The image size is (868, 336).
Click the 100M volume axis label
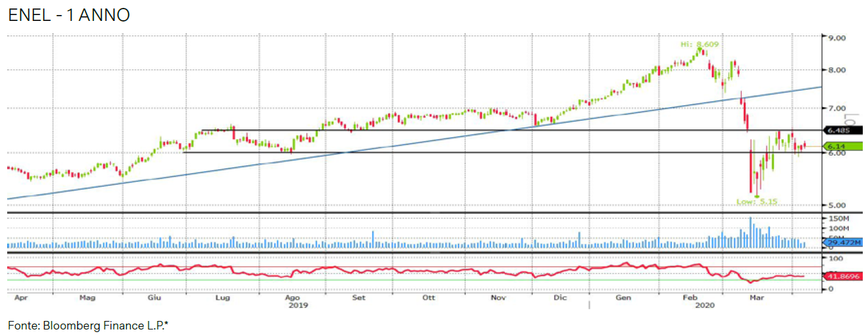tap(838, 229)
